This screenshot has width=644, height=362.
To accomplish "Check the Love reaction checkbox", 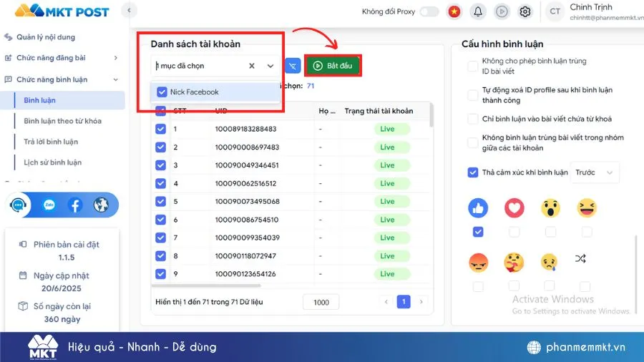I will pyautogui.click(x=514, y=232).
